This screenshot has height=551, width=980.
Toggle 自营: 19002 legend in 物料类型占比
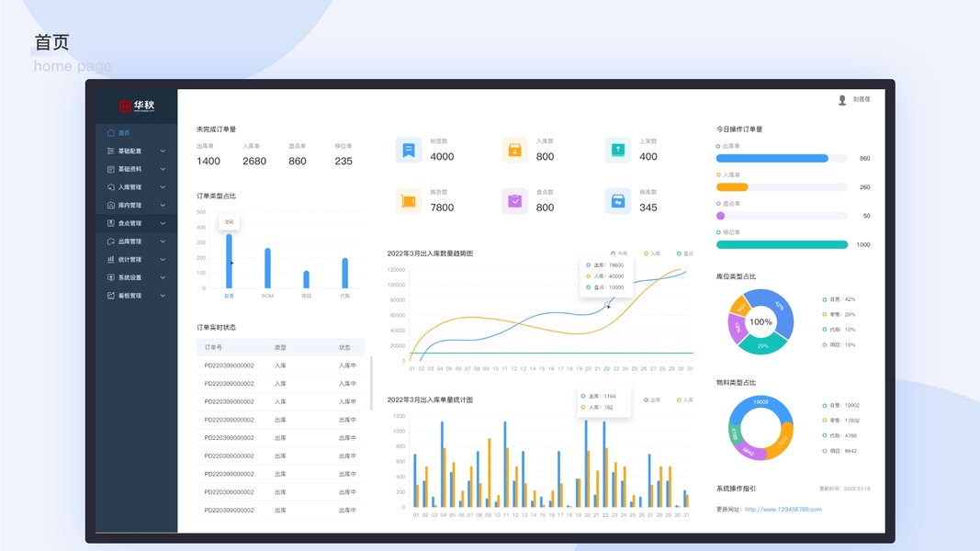pos(841,405)
